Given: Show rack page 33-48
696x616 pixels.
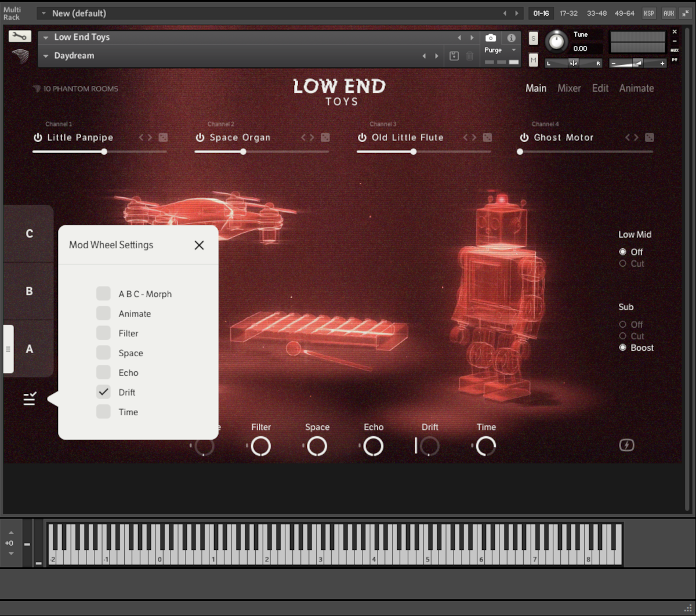Looking at the screenshot, I should (596, 13).
